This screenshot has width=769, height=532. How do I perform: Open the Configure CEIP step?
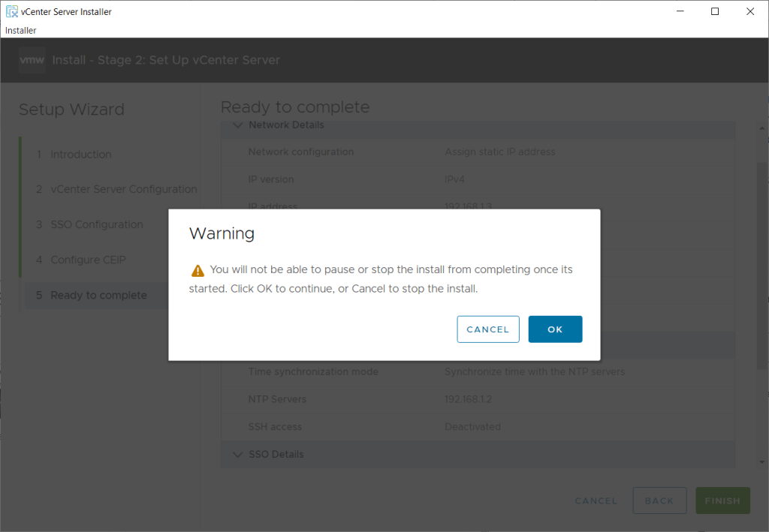coord(88,260)
